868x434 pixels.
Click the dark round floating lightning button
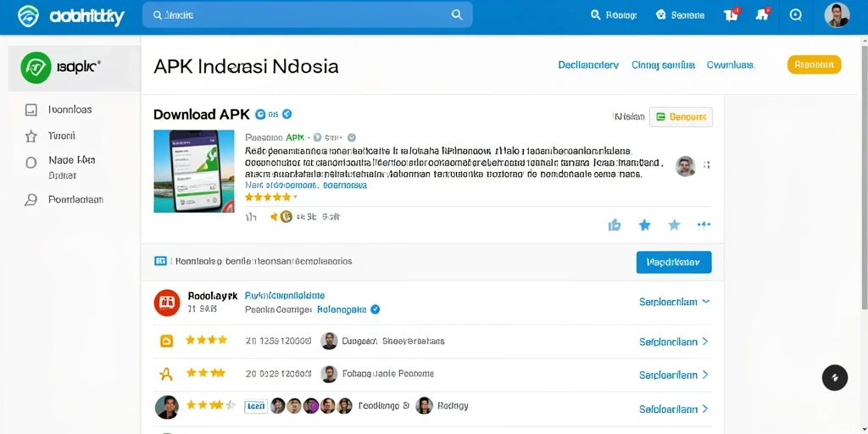click(835, 377)
